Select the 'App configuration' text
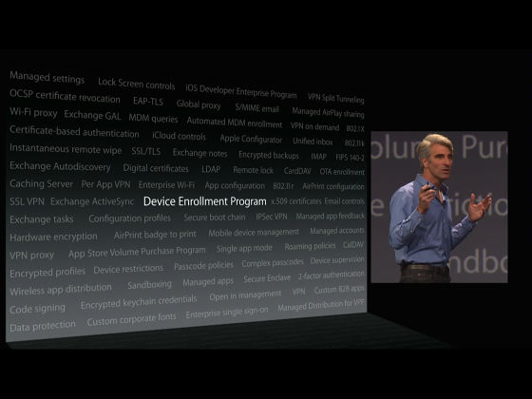 coord(235,185)
